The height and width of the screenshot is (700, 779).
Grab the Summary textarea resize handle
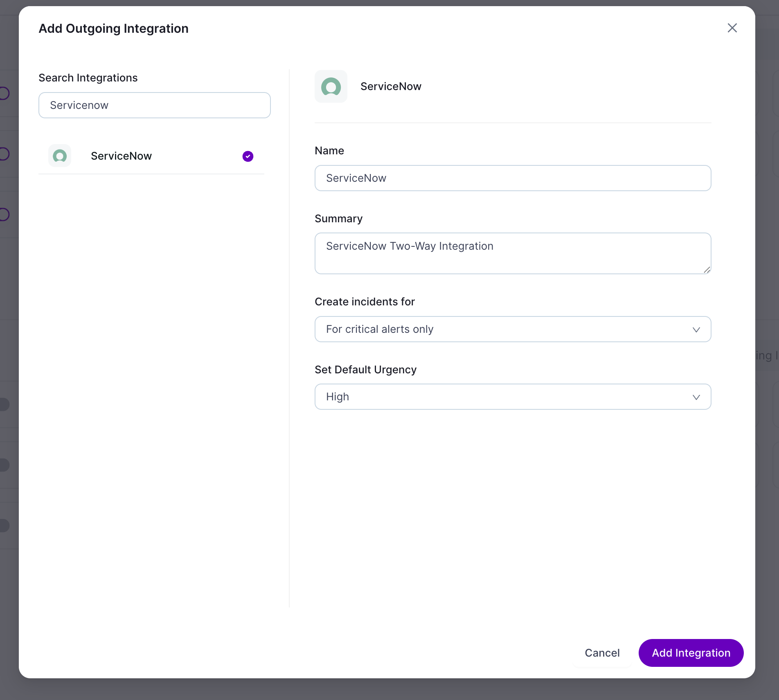707,269
